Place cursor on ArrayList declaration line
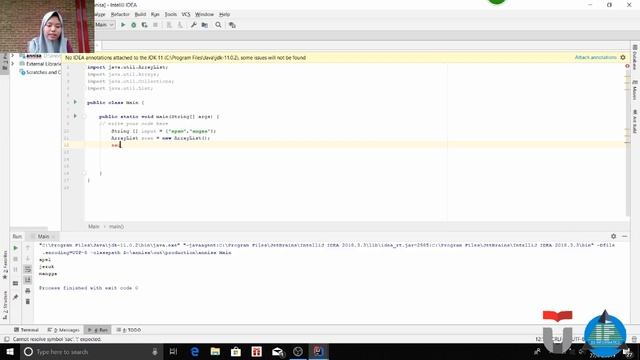 [160, 138]
